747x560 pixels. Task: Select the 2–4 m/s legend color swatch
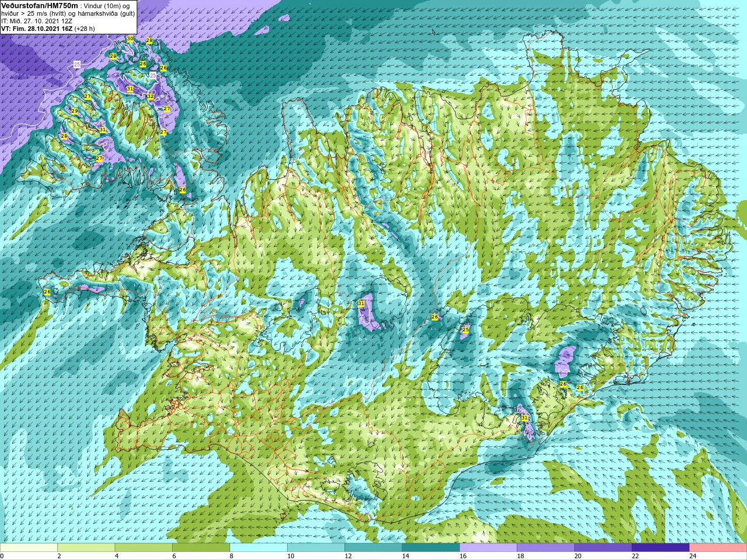coord(86,548)
